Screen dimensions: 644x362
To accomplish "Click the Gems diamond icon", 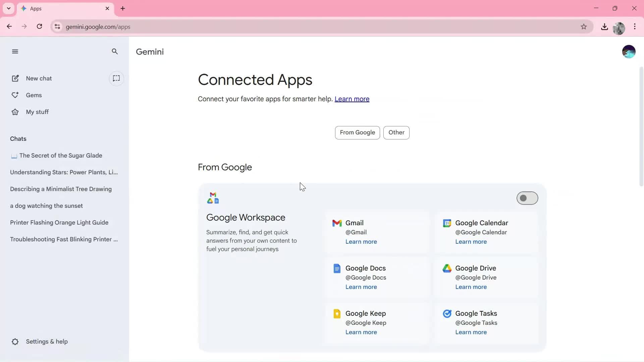I will click(x=15, y=95).
